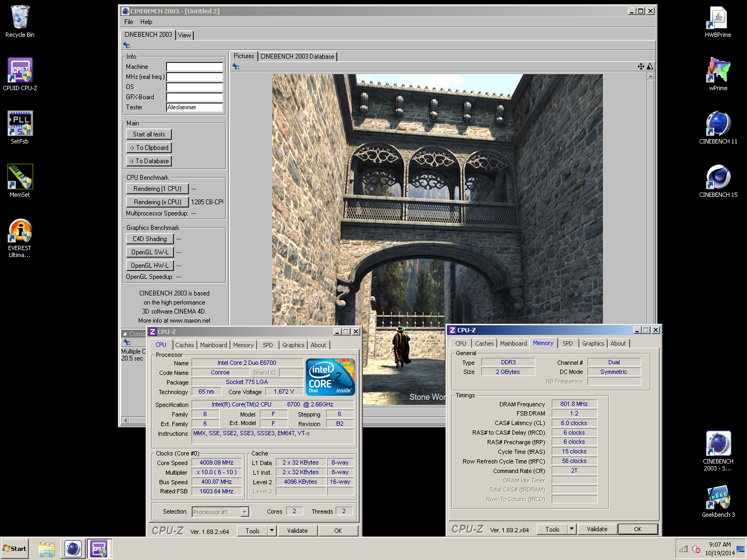The height and width of the screenshot is (560, 747).
Task: Click Tools button in left CPU-Z window
Action: [252, 531]
